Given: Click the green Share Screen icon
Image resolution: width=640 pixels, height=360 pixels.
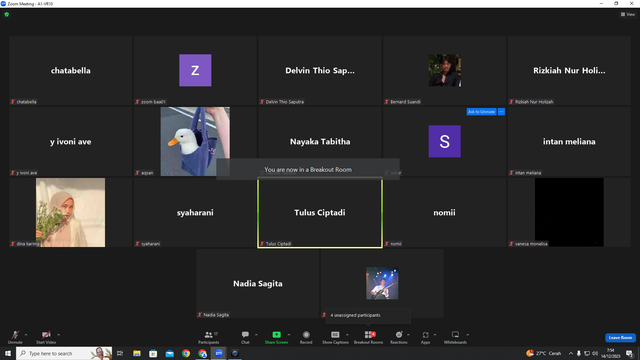Looking at the screenshot, I should click(x=276, y=335).
